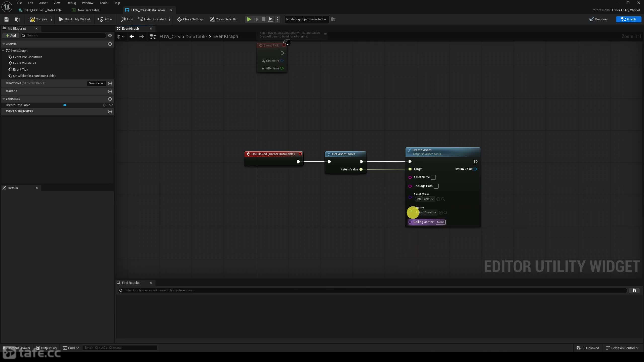Close the EUW_CreateDataTable tab

[171, 10]
